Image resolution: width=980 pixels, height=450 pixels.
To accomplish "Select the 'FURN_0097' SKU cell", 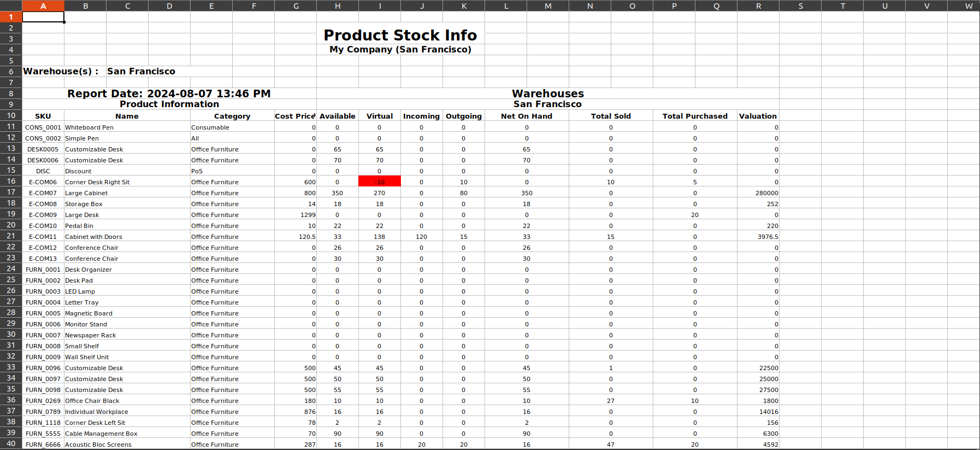I will click(43, 378).
